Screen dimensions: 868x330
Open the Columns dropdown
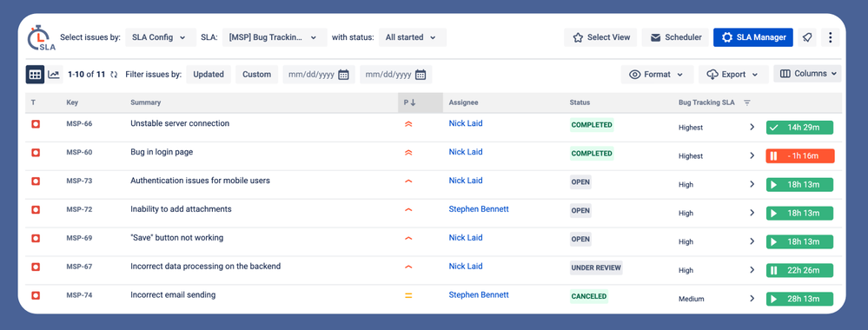[807, 74]
